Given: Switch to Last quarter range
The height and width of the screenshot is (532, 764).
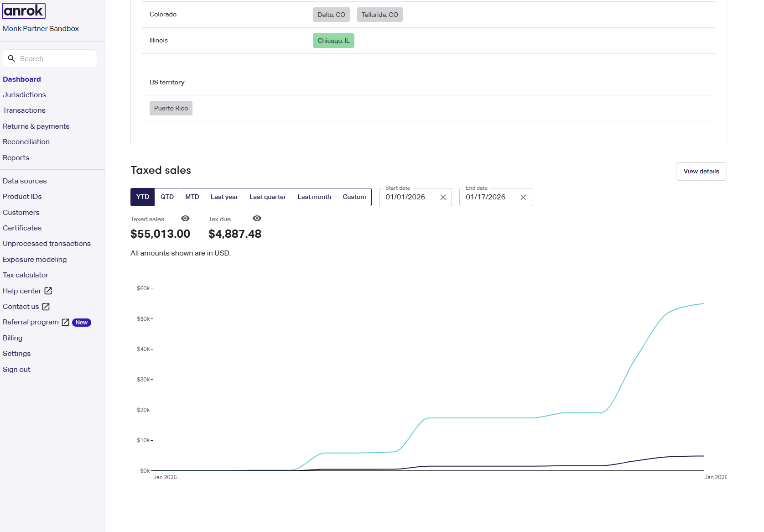Looking at the screenshot, I should tap(267, 197).
